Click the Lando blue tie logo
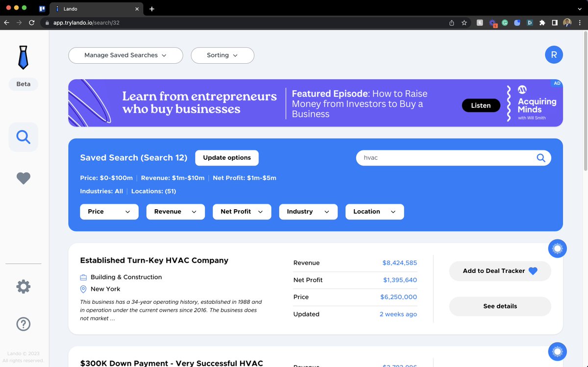 click(23, 57)
